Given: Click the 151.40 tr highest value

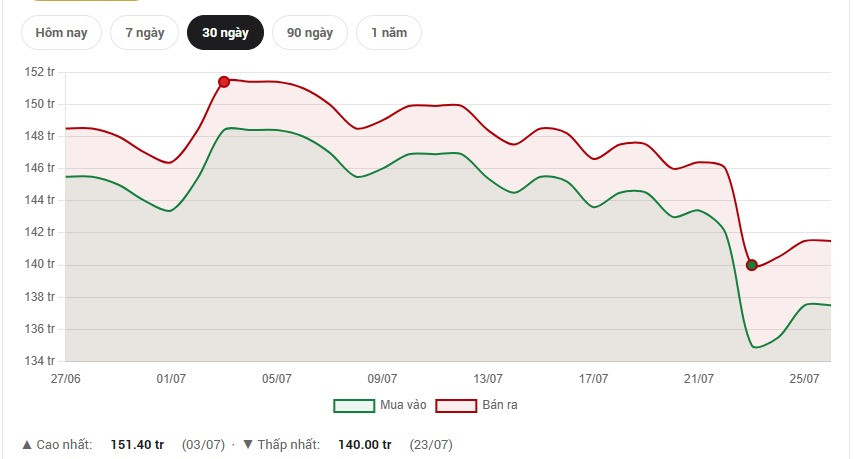Looking at the screenshot, I should (x=137, y=445).
